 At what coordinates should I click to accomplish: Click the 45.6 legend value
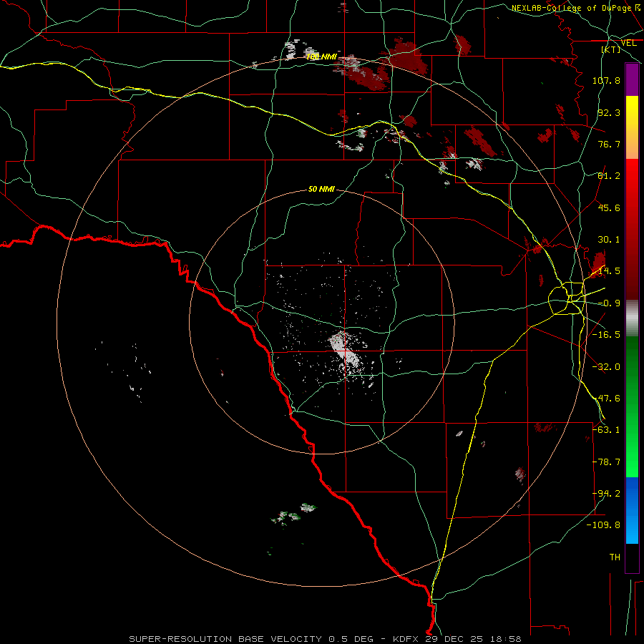(x=609, y=208)
